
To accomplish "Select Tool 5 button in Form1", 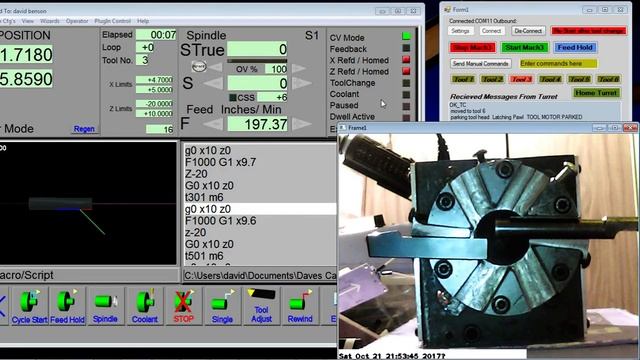I will 580,79.
